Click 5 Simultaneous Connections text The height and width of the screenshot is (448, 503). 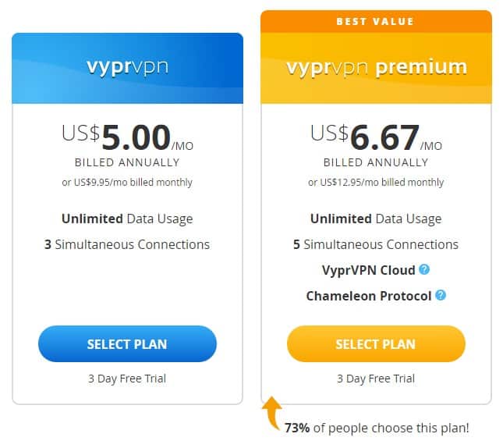click(376, 244)
